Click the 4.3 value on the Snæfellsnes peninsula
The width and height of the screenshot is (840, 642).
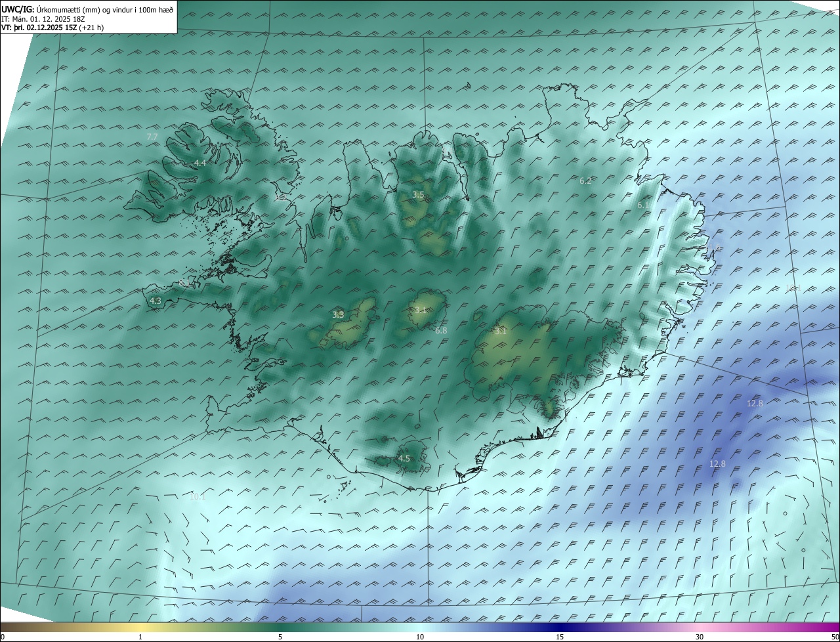[x=156, y=301]
